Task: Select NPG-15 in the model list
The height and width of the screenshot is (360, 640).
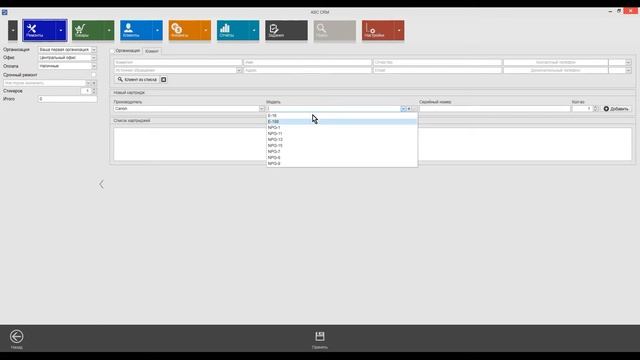Action: click(342, 146)
